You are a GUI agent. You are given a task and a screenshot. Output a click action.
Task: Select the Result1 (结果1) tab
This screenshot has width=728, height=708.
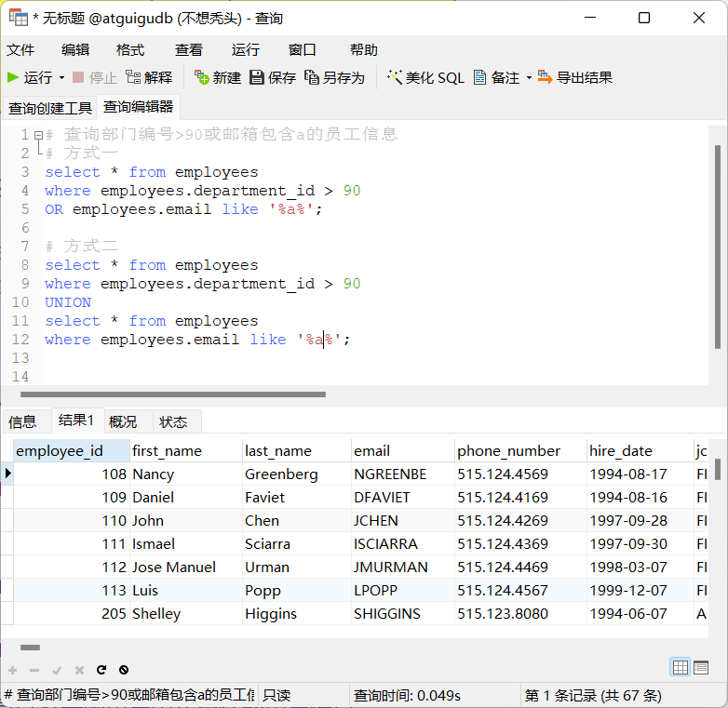(x=76, y=421)
